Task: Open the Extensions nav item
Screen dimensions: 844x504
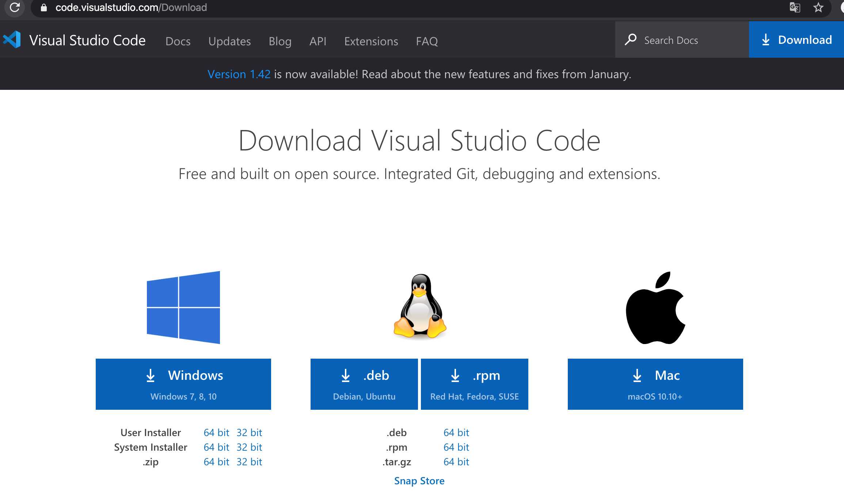Action: pyautogui.click(x=371, y=41)
